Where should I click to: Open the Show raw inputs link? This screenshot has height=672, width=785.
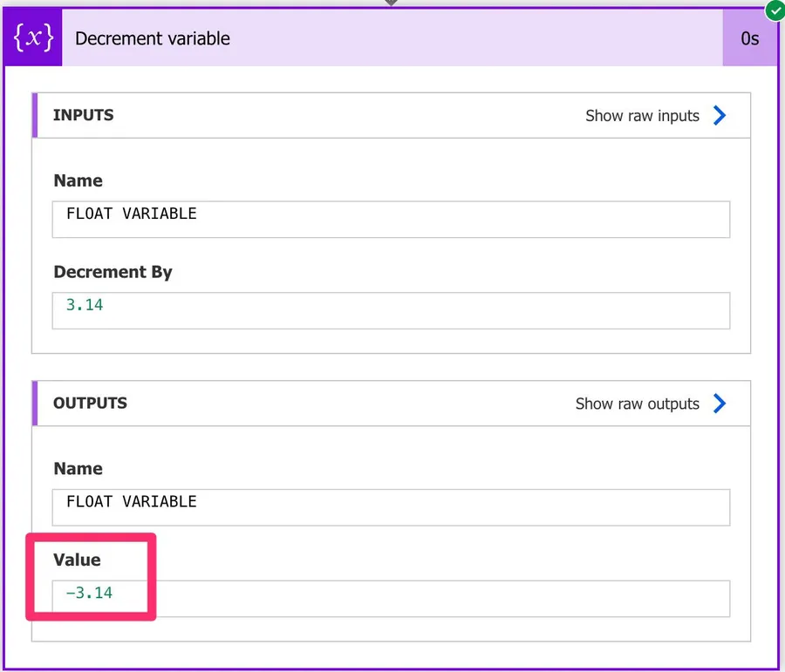coord(642,116)
